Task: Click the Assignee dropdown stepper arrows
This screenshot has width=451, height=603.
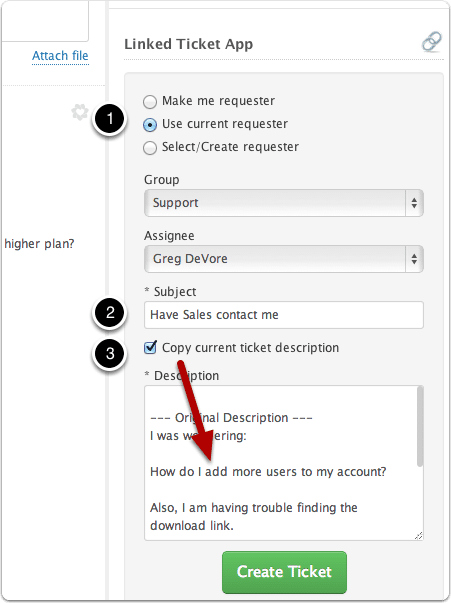Action: [x=414, y=259]
